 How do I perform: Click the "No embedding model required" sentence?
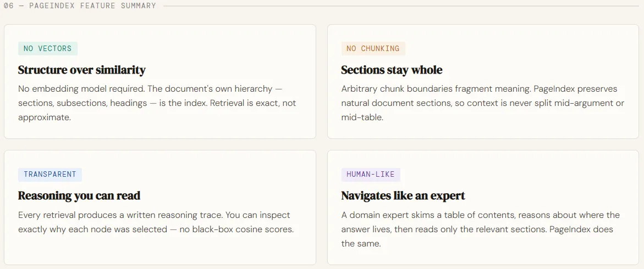tap(78, 89)
